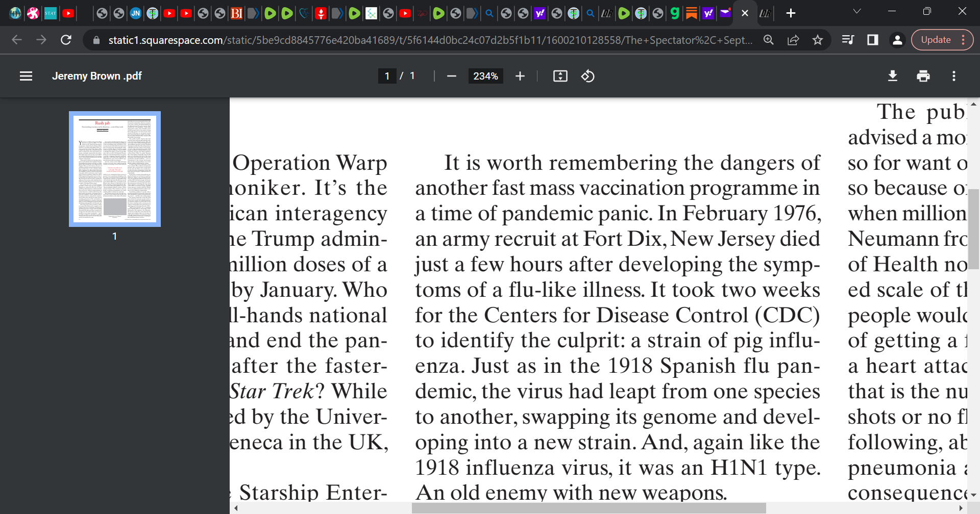Click the Fit to page button
This screenshot has height=514, width=980.
click(x=560, y=76)
